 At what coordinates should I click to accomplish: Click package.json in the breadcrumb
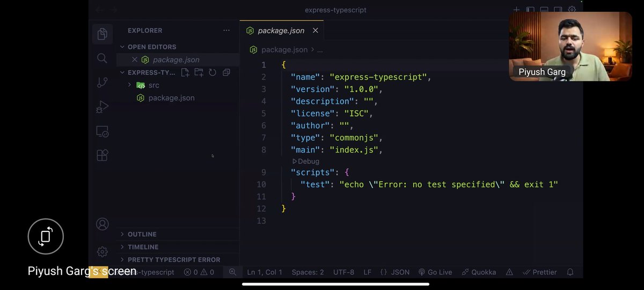[x=284, y=50]
